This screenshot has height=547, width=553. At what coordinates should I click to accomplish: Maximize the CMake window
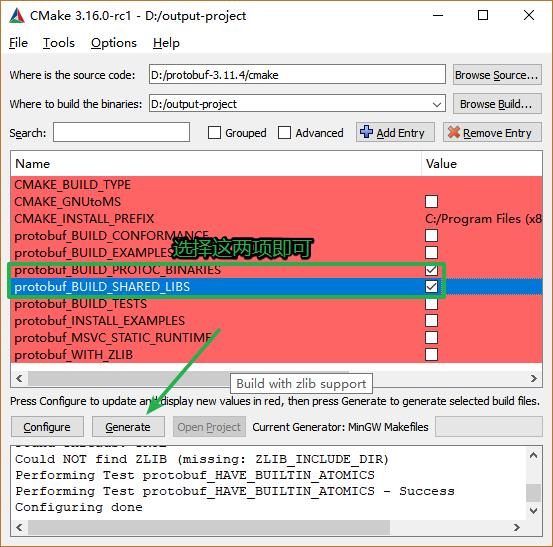483,16
